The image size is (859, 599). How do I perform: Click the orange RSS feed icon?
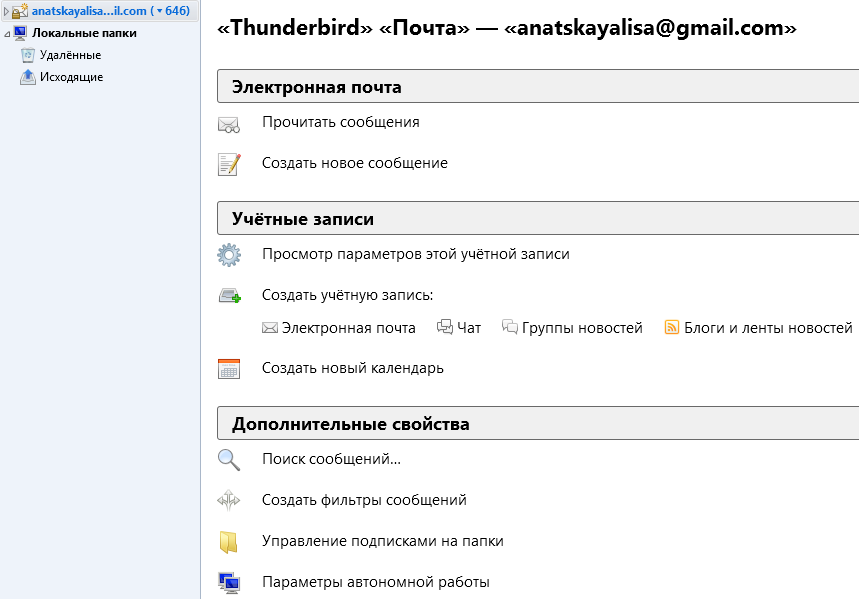(x=672, y=327)
